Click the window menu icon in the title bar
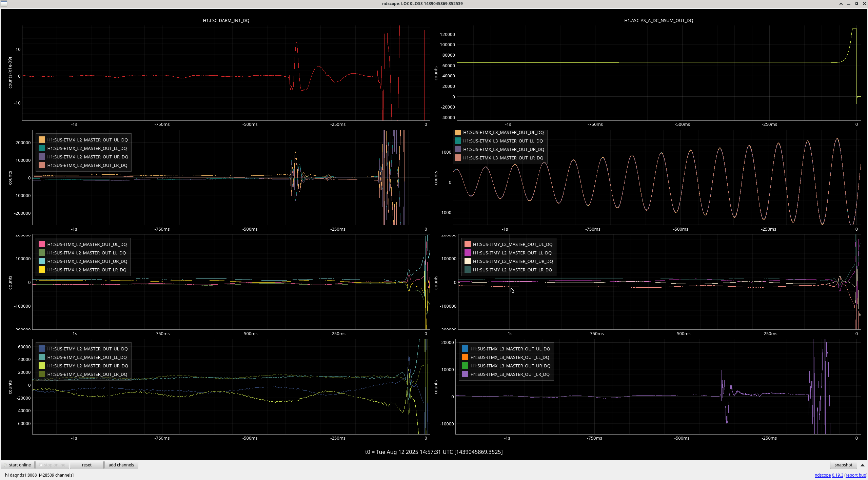 [x=4, y=3]
